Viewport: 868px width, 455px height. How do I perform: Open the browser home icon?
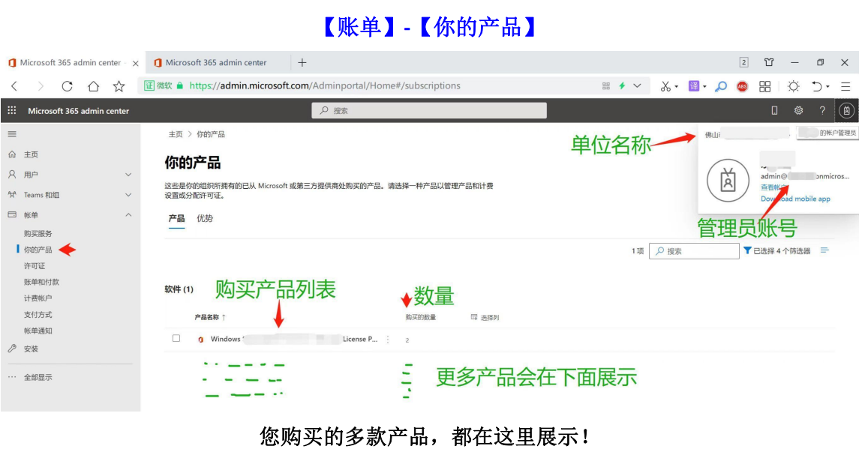(93, 86)
